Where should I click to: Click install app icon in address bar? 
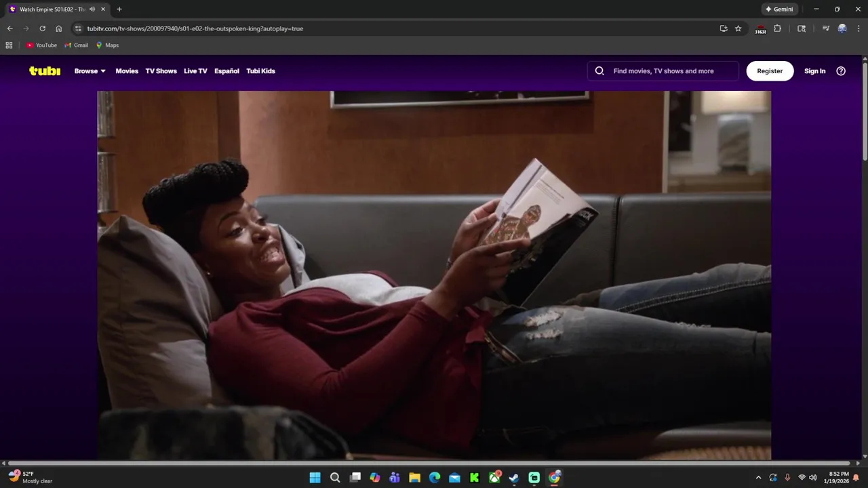click(724, 28)
